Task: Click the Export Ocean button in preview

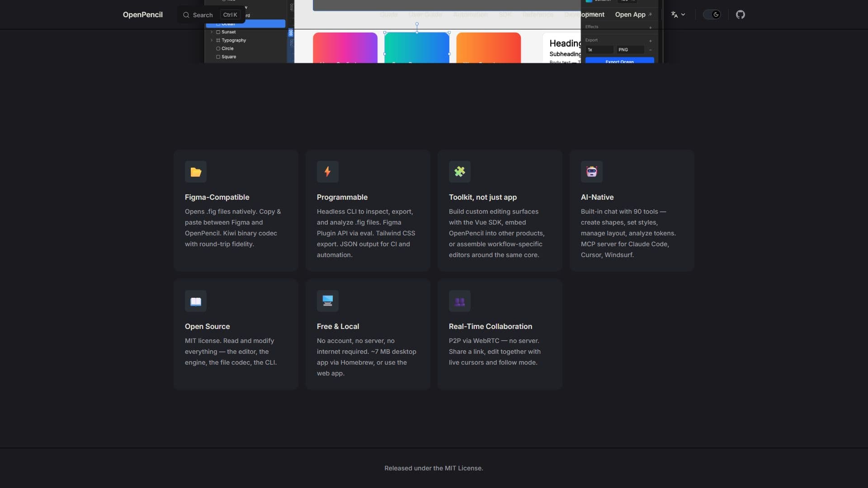Action: pyautogui.click(x=619, y=61)
